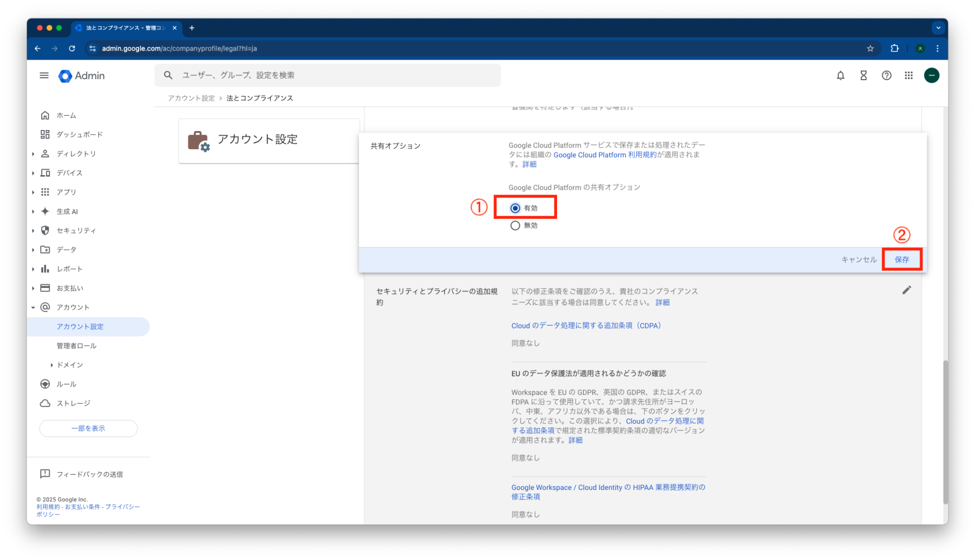Screen dimensions: 975x560
Task: Click the Google Admin logo
Action: (x=82, y=76)
